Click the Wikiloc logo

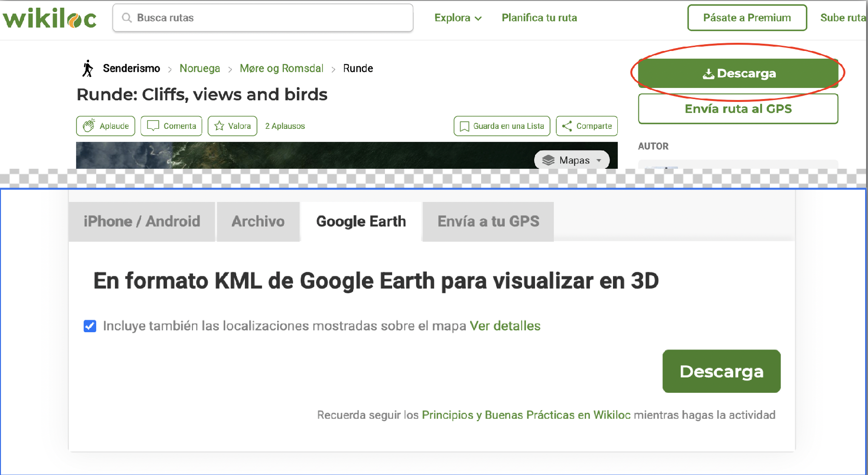coord(50,18)
